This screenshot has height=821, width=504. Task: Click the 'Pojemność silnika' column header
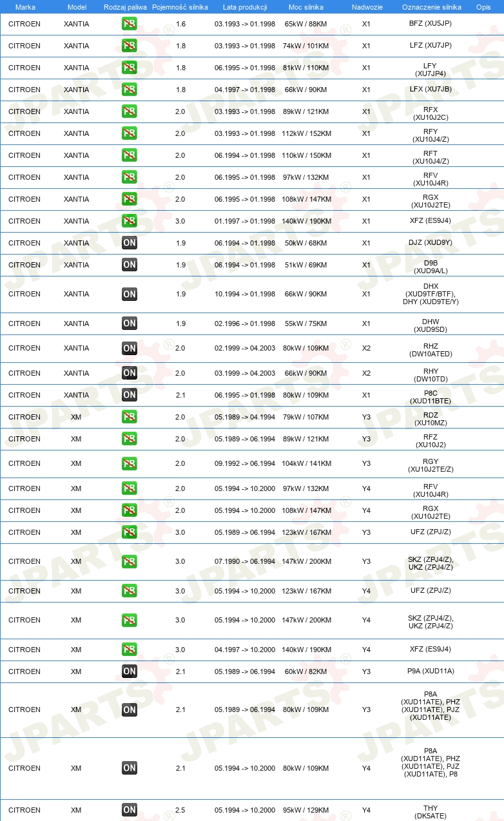pyautogui.click(x=180, y=7)
